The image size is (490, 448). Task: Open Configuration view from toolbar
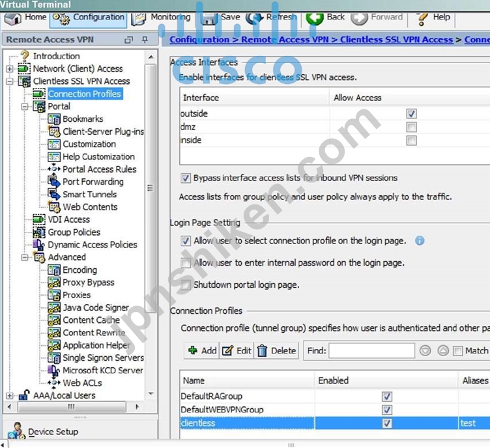[88, 18]
